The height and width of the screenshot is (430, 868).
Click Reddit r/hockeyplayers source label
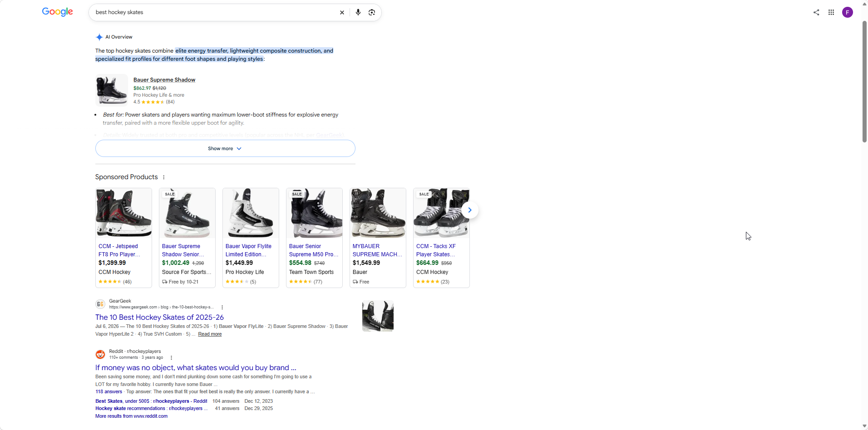coord(135,352)
